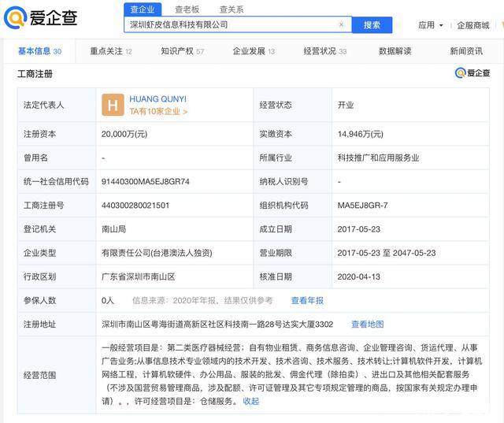
Task: Click business term 2017-05-23 至 2047-05-23
Action: (387, 253)
